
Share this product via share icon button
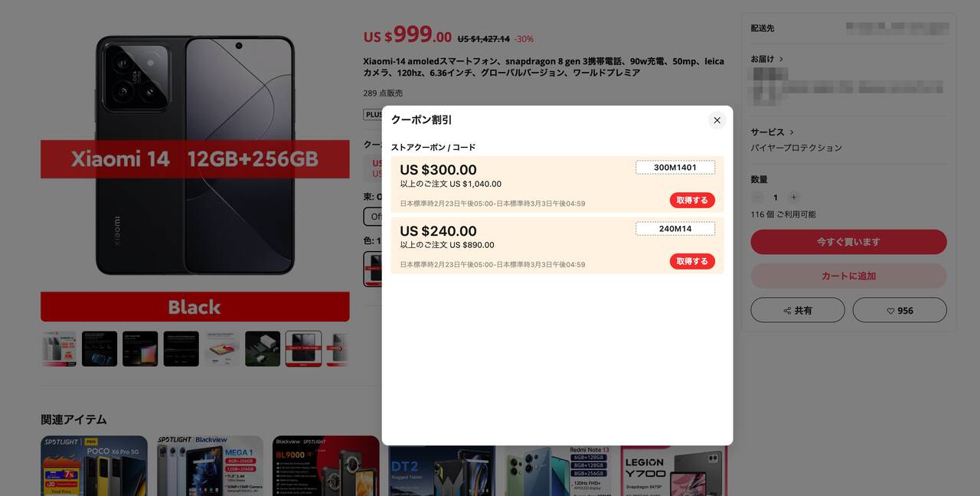pos(798,310)
